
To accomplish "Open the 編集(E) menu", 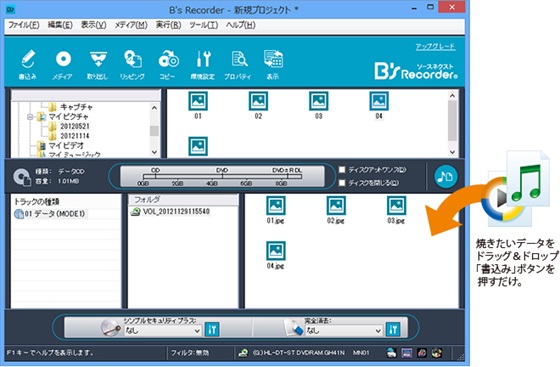I will click(x=60, y=25).
